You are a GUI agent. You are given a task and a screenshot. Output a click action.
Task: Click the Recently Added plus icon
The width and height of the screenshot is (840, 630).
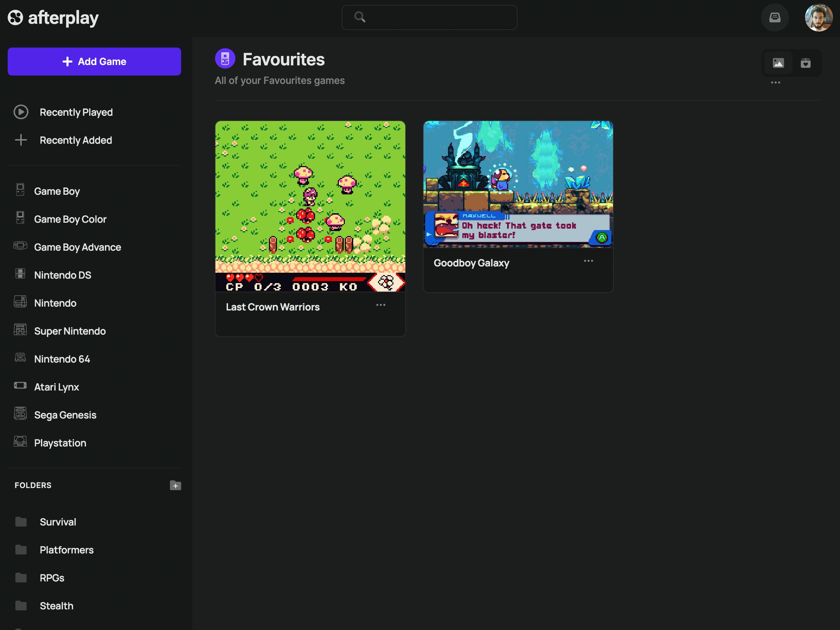[x=21, y=140]
